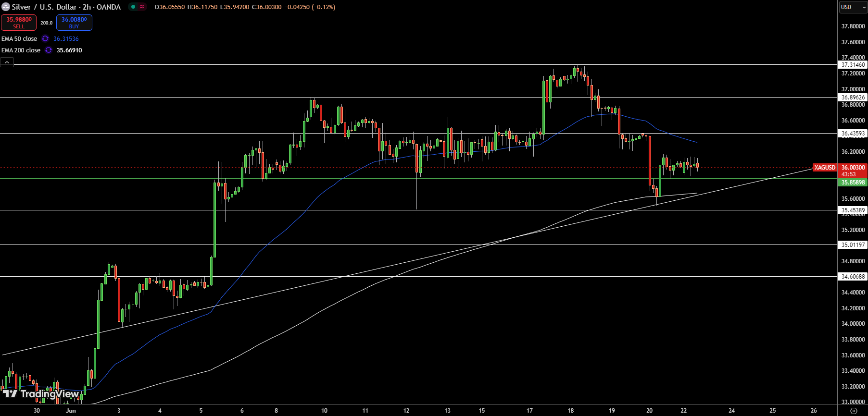Click the BUY 36.00800 button
This screenshot has height=416, width=868.
coord(74,23)
